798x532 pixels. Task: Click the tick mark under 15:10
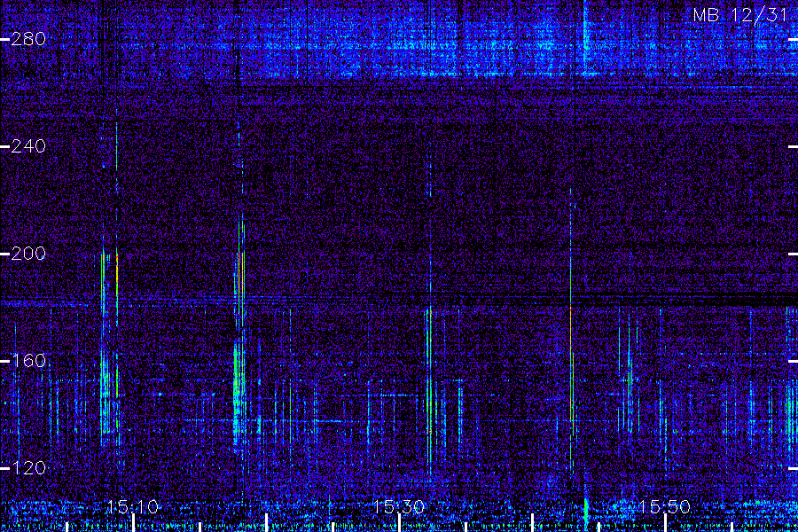click(x=133, y=523)
